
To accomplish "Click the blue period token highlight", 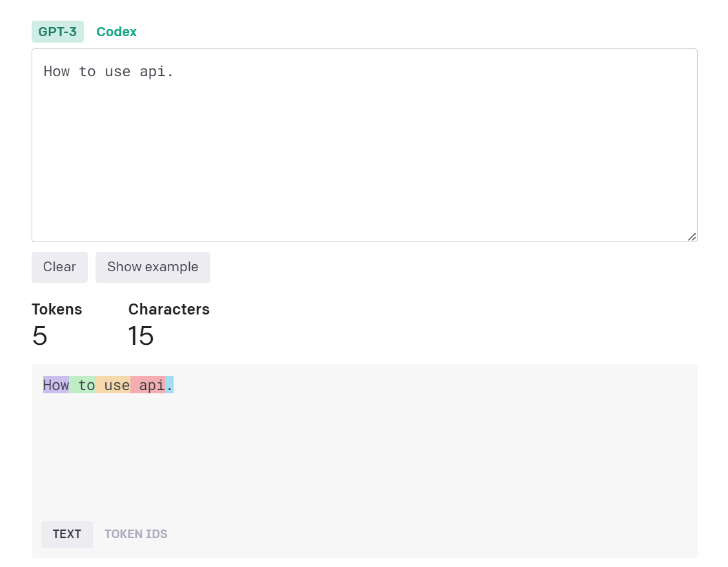I will click(170, 386).
